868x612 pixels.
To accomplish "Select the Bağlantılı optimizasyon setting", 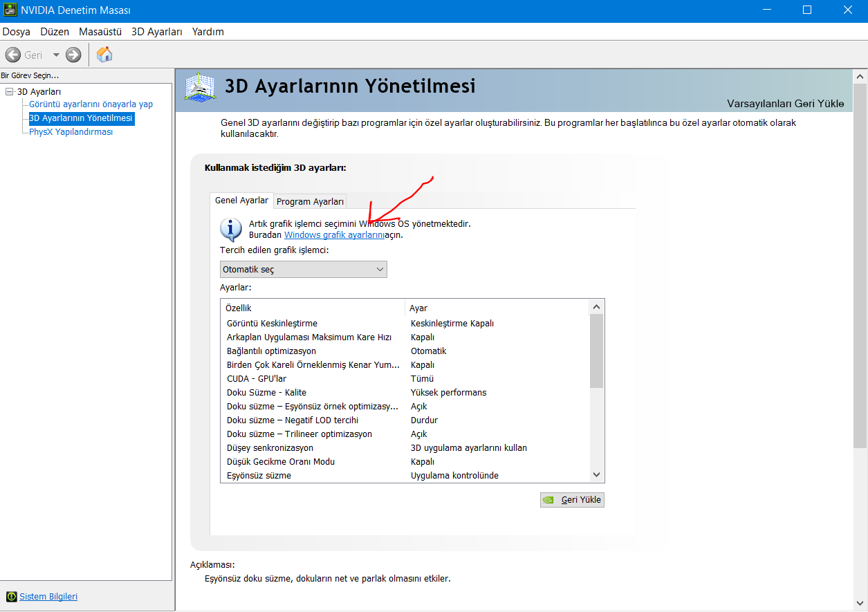I will coord(405,351).
